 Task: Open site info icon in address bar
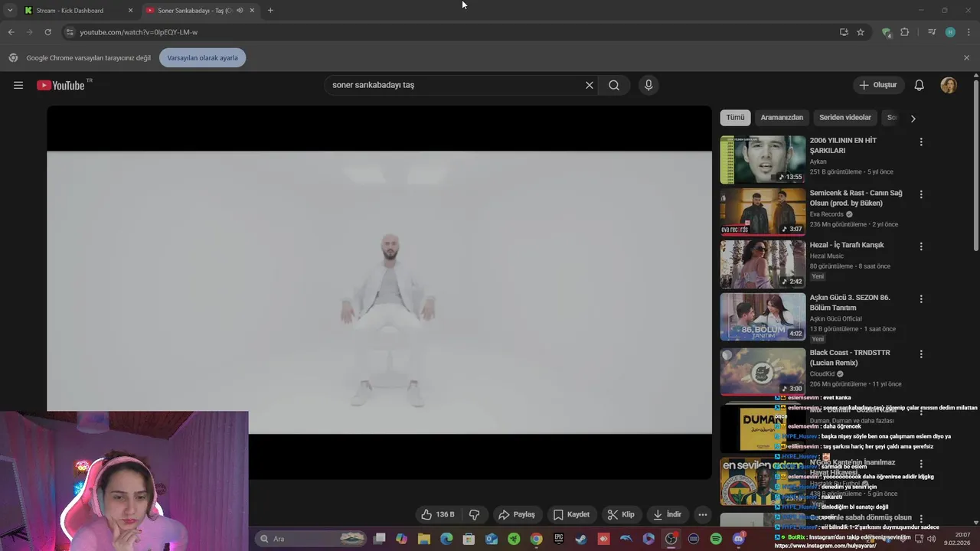pos(70,32)
